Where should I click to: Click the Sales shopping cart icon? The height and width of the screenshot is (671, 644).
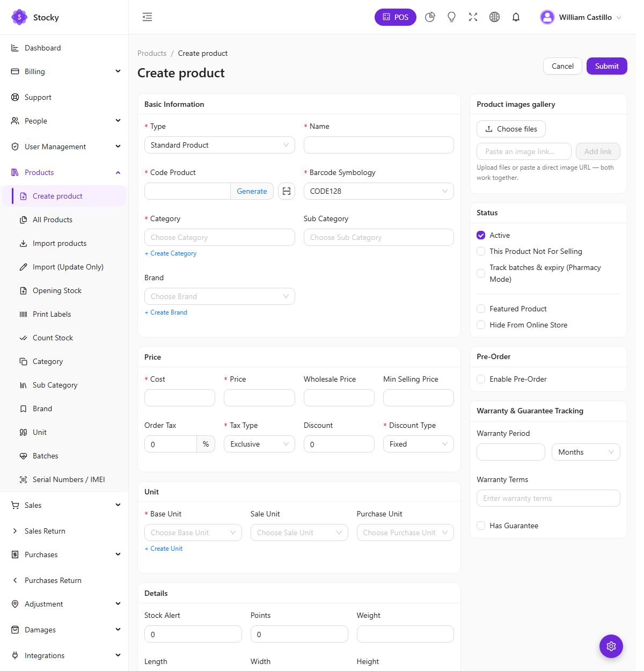15,505
